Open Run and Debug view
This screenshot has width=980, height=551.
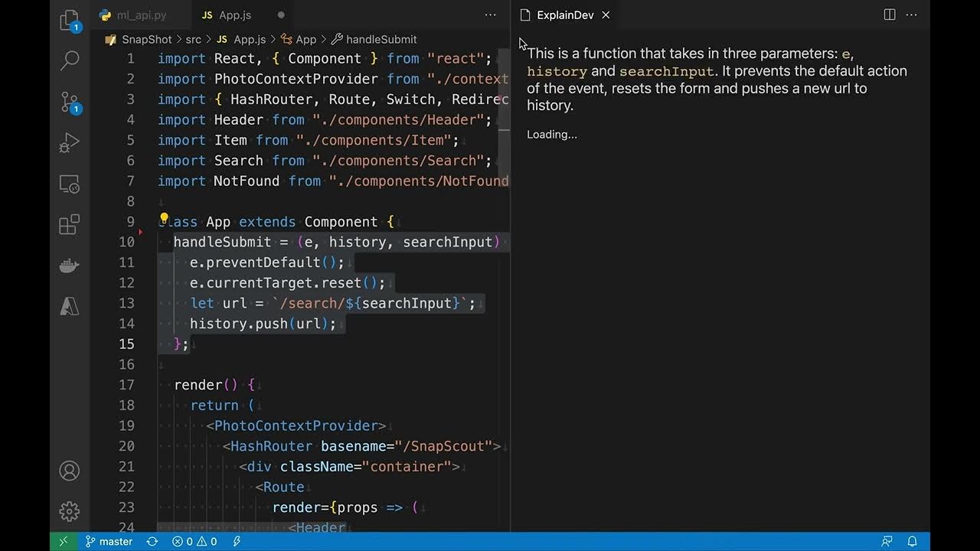(x=70, y=143)
